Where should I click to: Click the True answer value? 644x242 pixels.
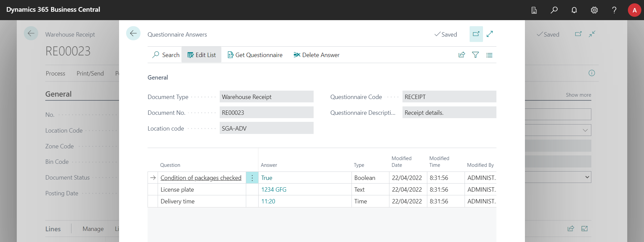(267, 178)
